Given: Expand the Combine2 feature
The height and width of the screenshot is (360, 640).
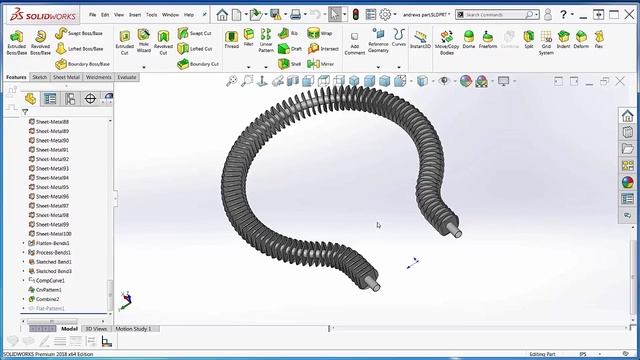Looking at the screenshot, I should point(23,299).
